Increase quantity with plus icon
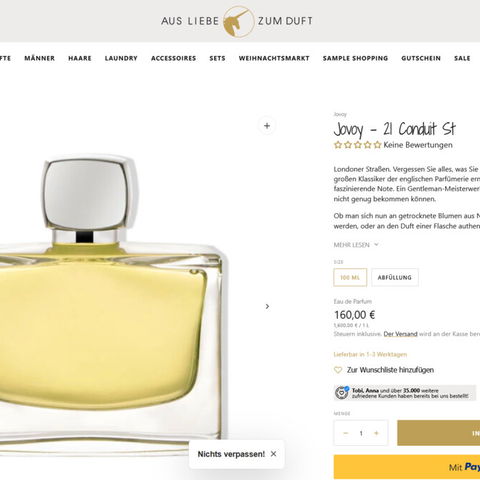Image resolution: width=480 pixels, height=480 pixels. 376,433
